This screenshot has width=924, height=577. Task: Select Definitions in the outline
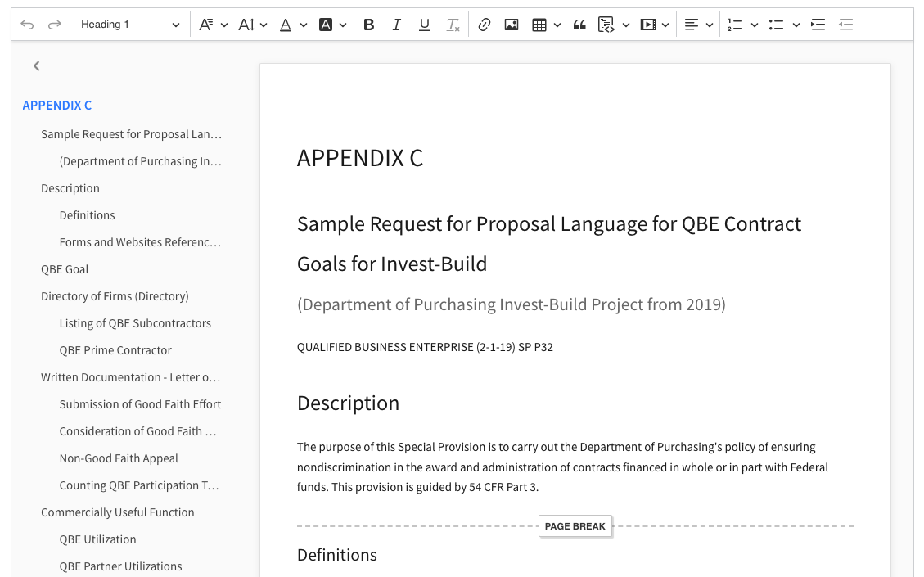(88, 216)
